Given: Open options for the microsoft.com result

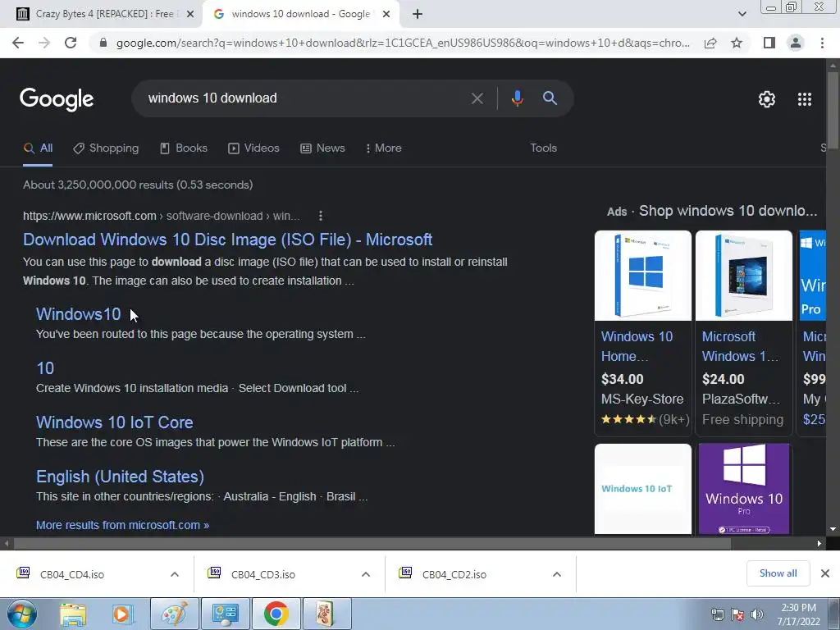Looking at the screenshot, I should 321,216.
